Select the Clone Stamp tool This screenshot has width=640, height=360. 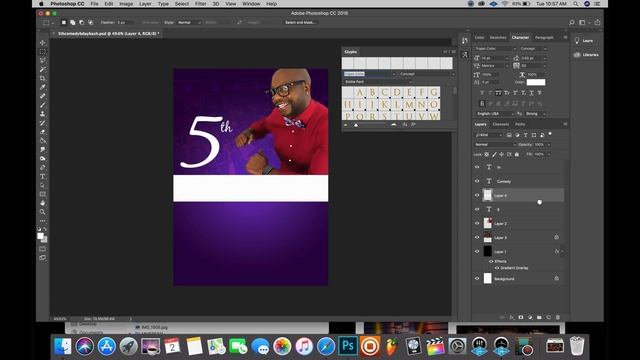(42, 114)
